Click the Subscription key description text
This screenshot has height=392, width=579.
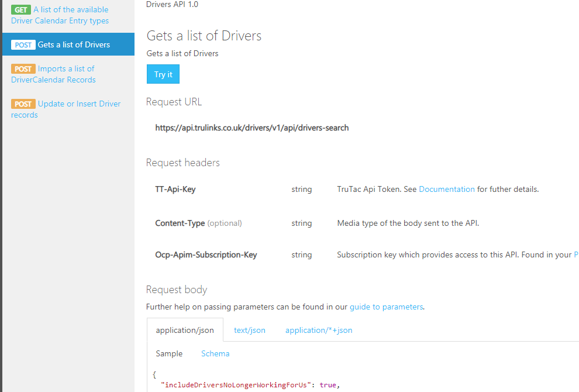click(458, 255)
